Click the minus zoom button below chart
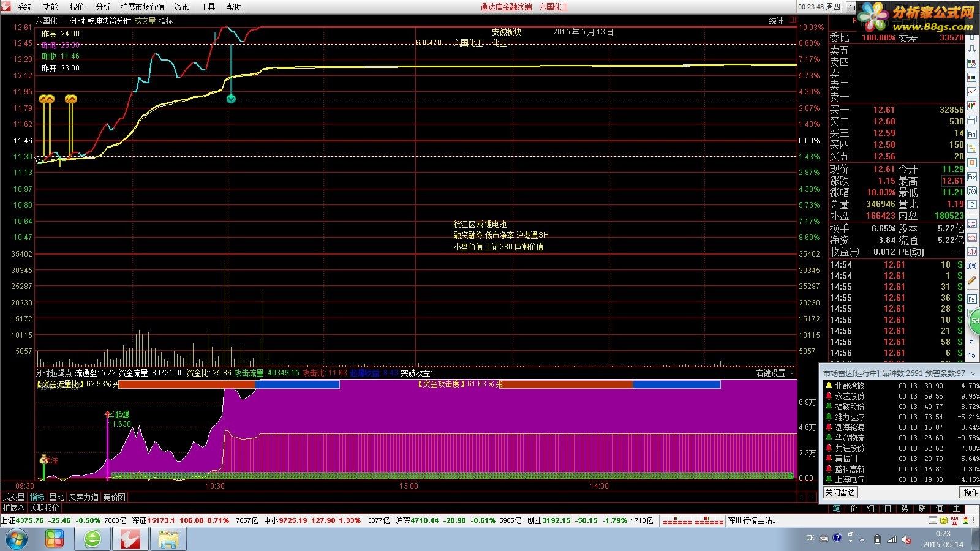 pyautogui.click(x=811, y=497)
